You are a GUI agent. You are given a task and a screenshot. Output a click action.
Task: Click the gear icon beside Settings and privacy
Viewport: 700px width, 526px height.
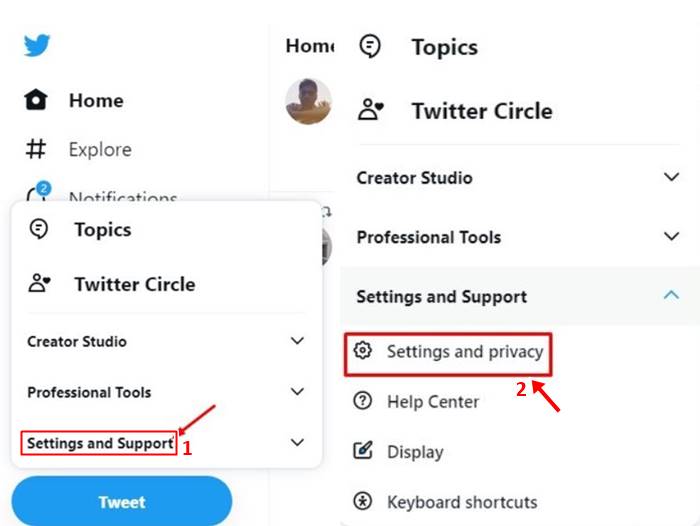pos(364,351)
